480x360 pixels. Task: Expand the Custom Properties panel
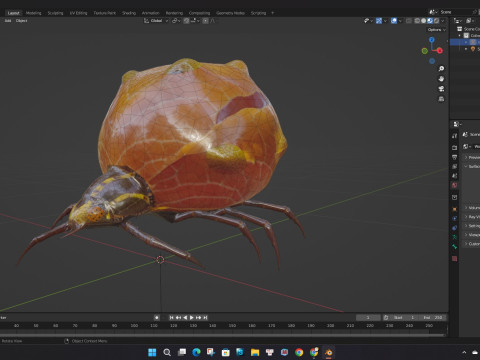(x=472, y=244)
